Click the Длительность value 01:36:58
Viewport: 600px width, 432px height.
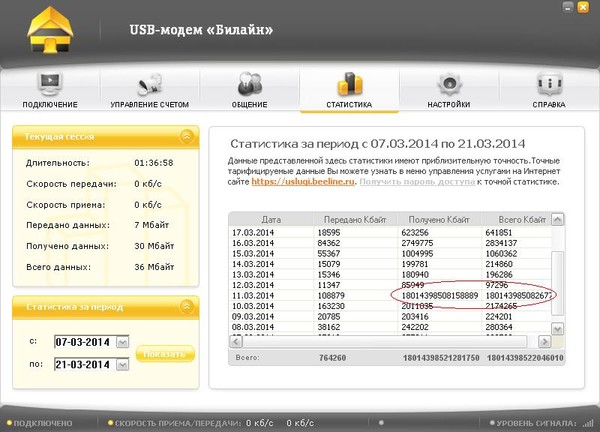coord(154,163)
